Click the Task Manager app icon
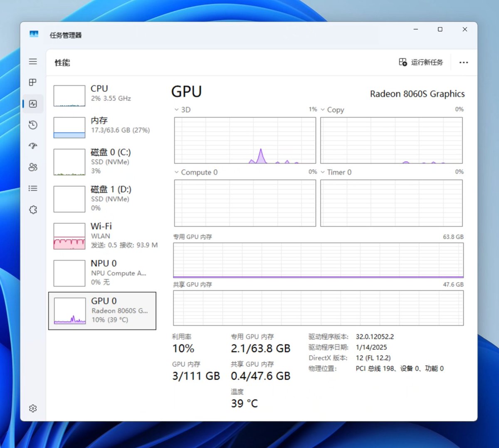The image size is (499, 448). tap(34, 34)
